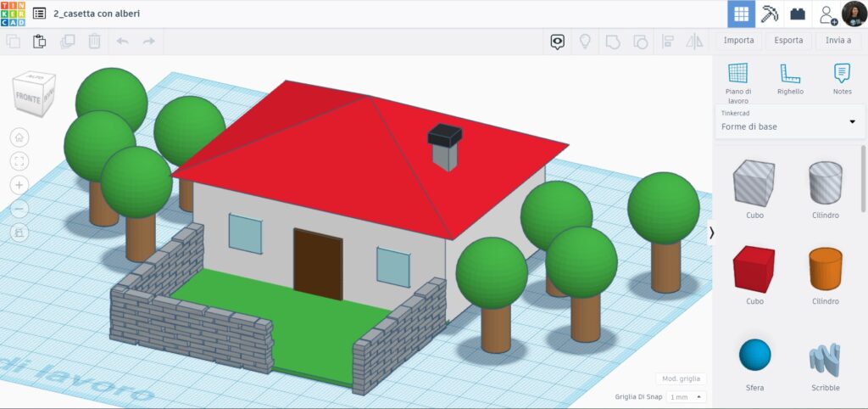This screenshot has height=409, width=868.
Task: Open the Notes tool
Action: tap(842, 78)
